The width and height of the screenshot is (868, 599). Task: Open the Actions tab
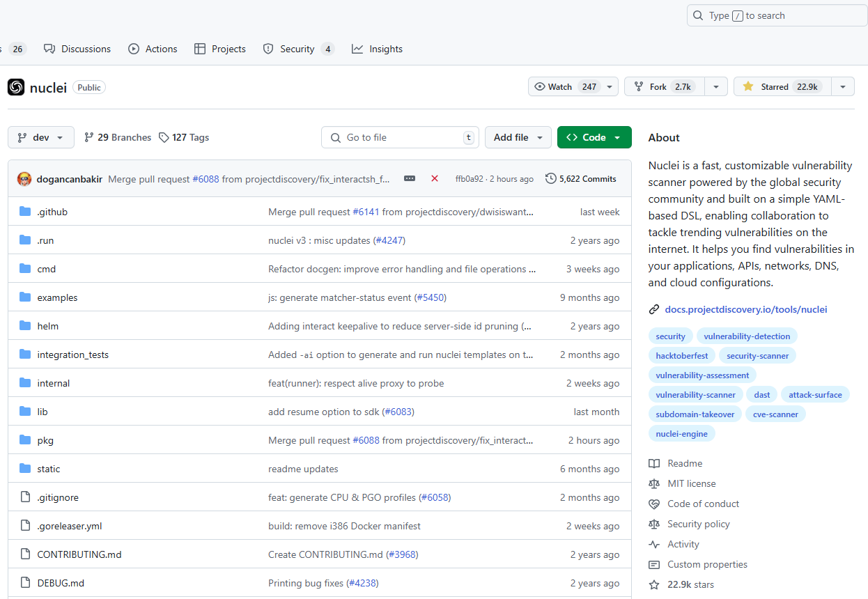[153, 49]
